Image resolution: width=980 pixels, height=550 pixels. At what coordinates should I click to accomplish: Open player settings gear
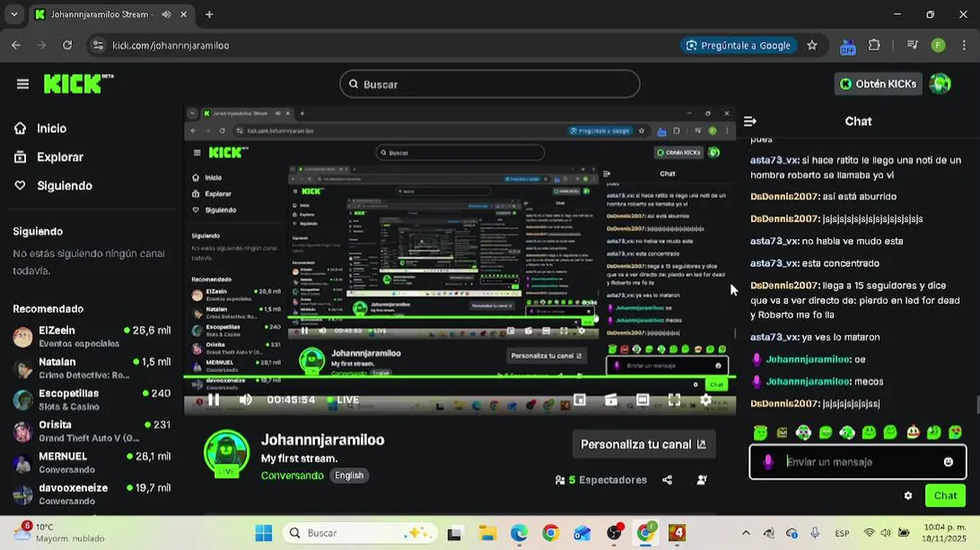(706, 400)
